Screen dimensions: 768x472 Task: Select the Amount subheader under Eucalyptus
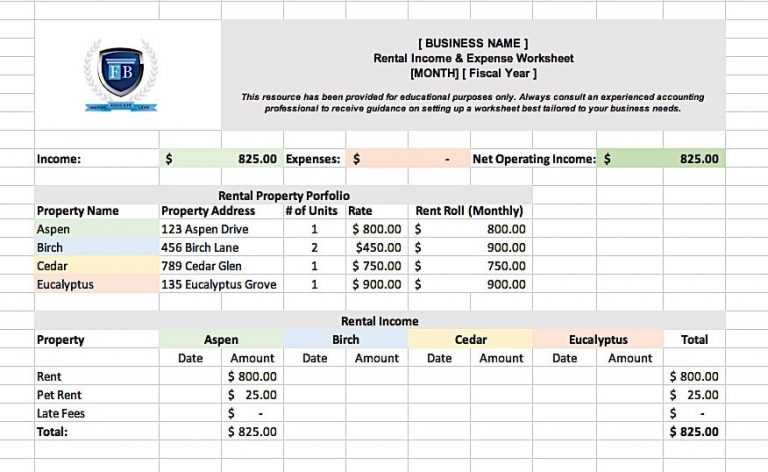tap(630, 358)
